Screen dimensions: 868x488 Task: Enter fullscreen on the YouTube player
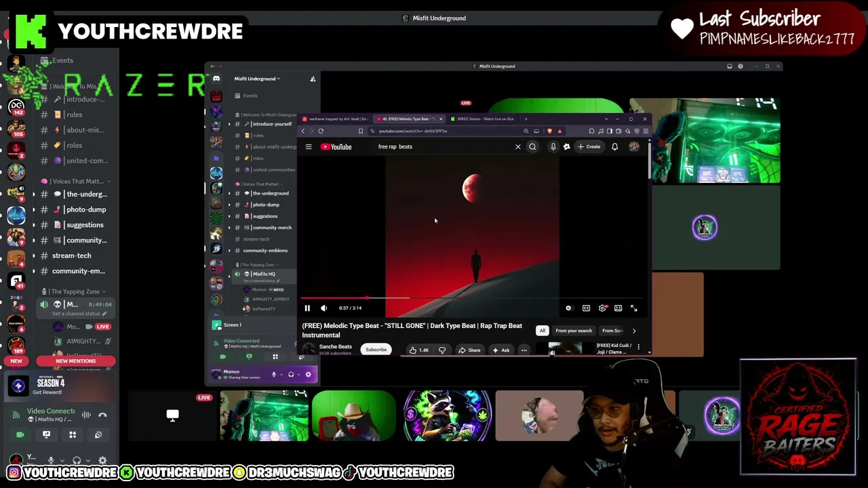tap(634, 308)
